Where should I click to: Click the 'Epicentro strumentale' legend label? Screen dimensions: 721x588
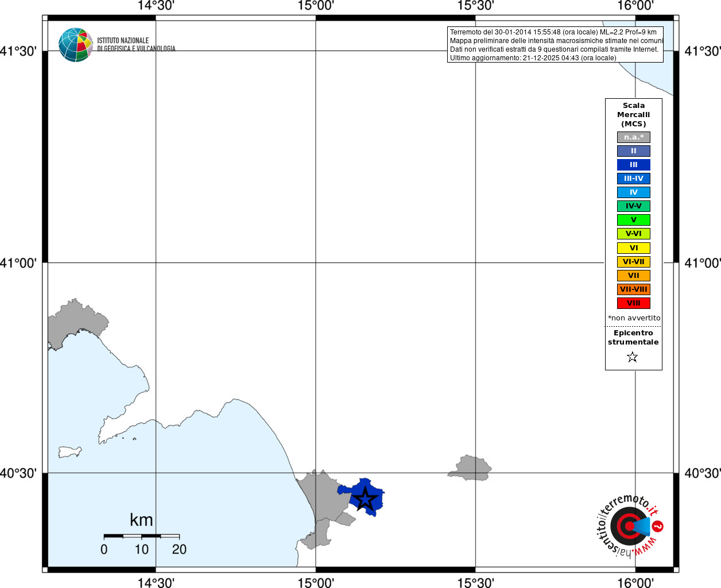click(633, 338)
